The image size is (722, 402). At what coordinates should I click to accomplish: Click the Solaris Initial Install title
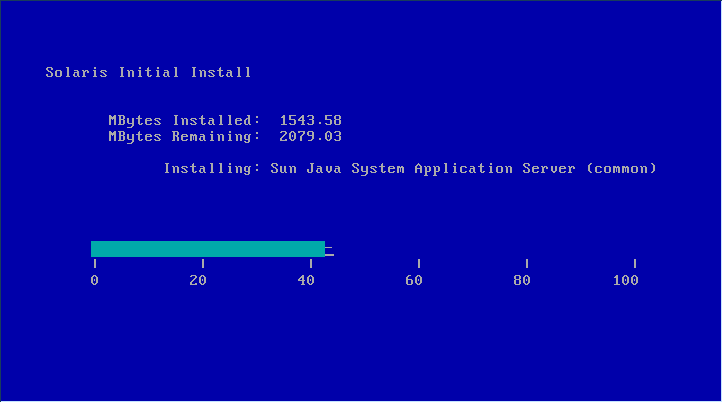(x=148, y=72)
